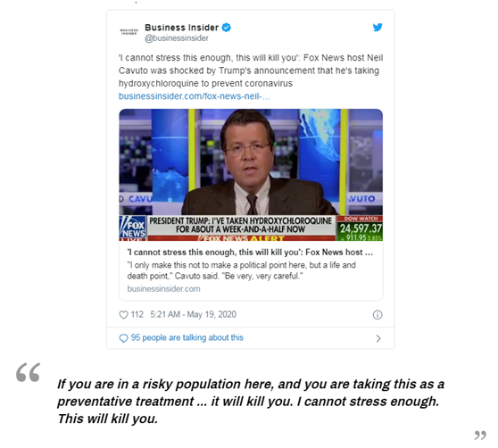The image size is (498, 448).
Task: Click the blue verified badge
Action: (x=226, y=28)
